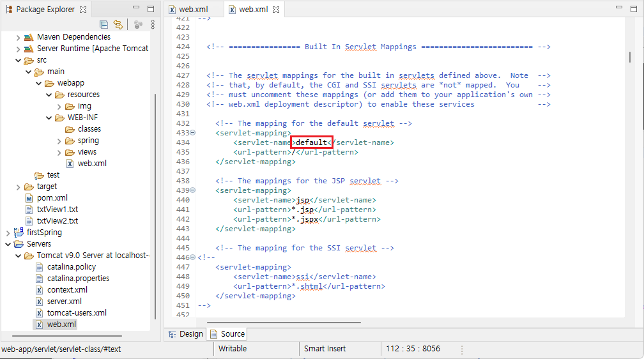
Task: Collapse Tomcat v9.0 Server folder
Action: [18, 256]
